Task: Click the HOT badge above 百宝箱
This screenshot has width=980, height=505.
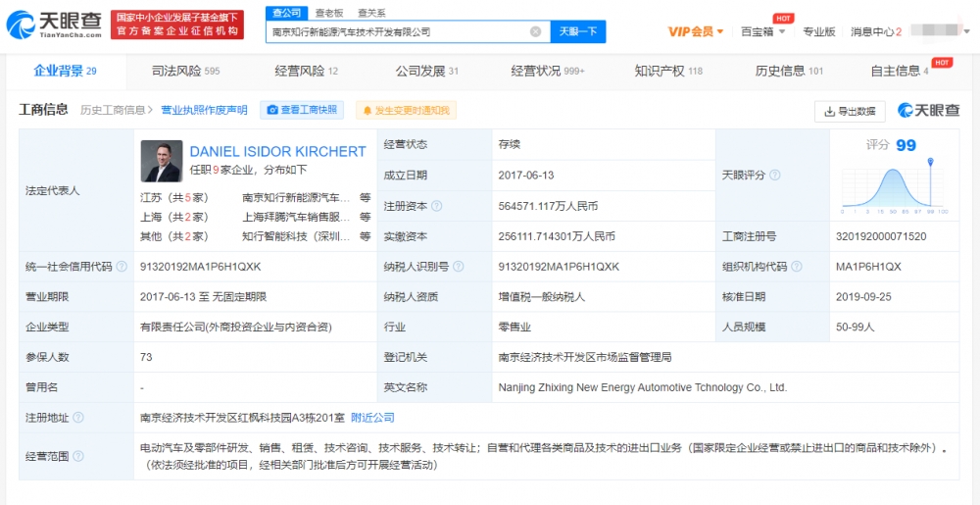Action: point(783,19)
